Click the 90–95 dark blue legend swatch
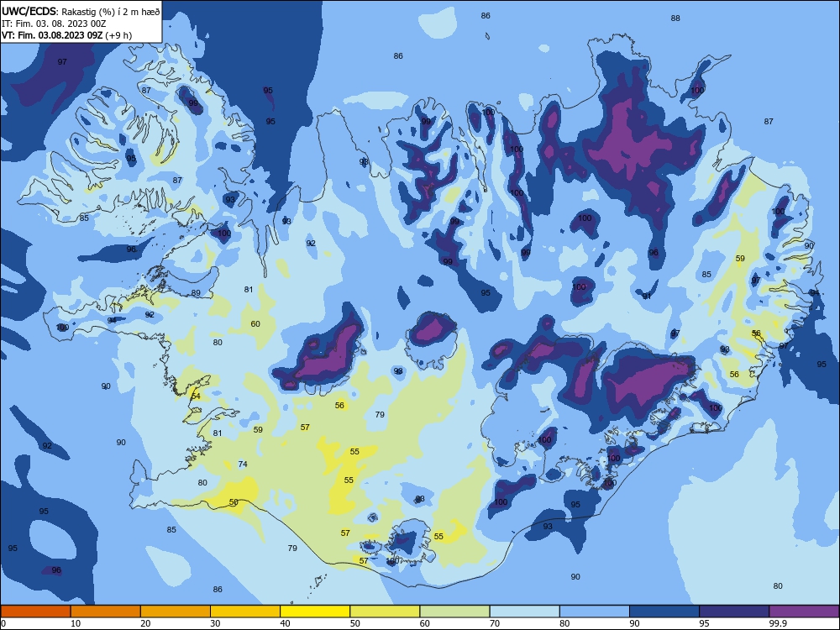This screenshot has height=630, width=840. point(664,612)
